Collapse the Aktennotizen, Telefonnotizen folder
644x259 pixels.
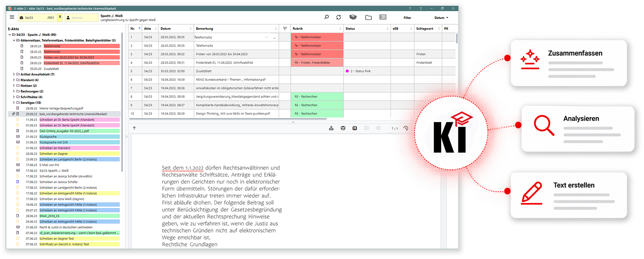tap(14, 40)
